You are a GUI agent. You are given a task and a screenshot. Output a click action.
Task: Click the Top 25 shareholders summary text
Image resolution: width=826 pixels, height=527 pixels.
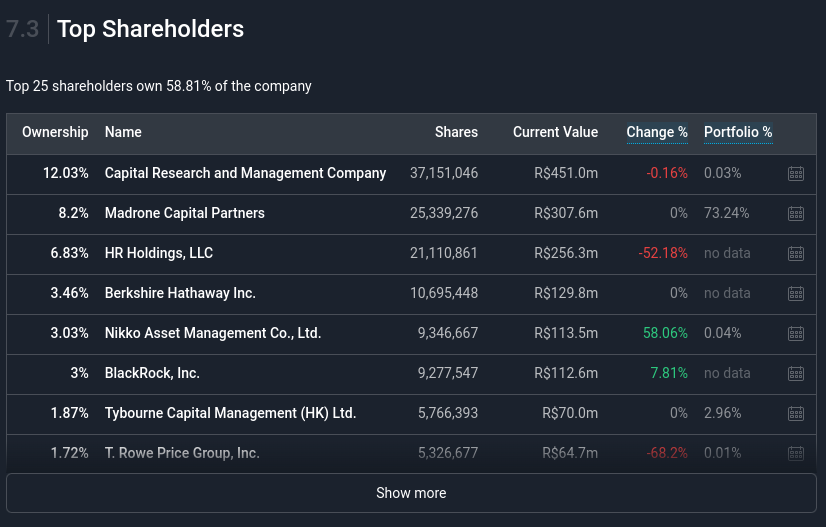(x=159, y=86)
